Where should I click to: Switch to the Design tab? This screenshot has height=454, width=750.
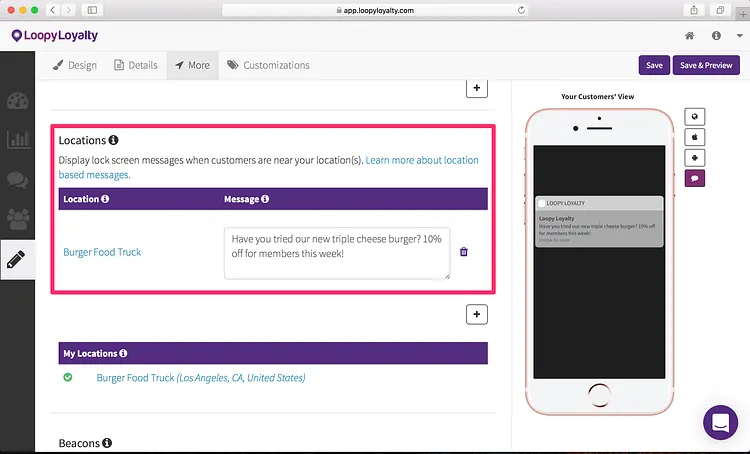75,65
